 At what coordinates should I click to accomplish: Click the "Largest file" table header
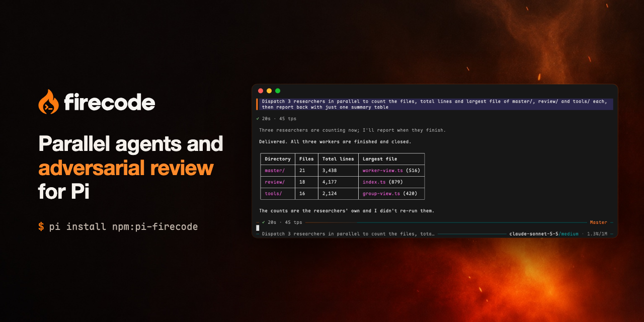pos(391,159)
